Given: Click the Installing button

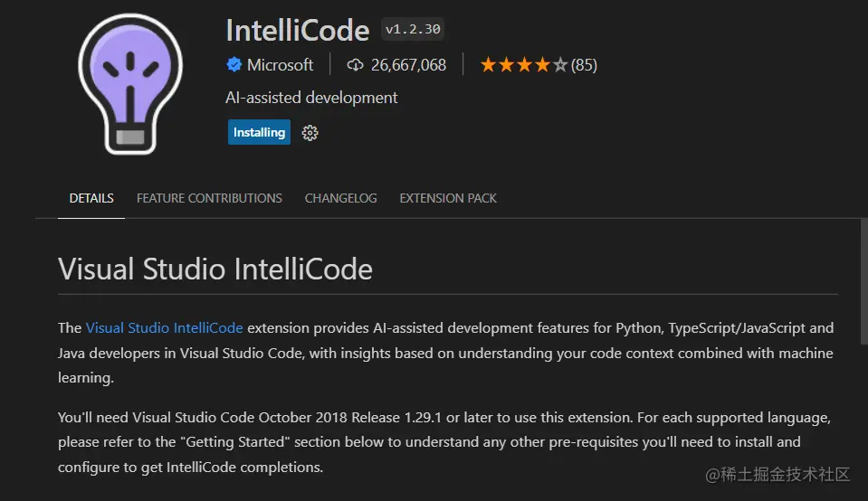Looking at the screenshot, I should [x=259, y=132].
